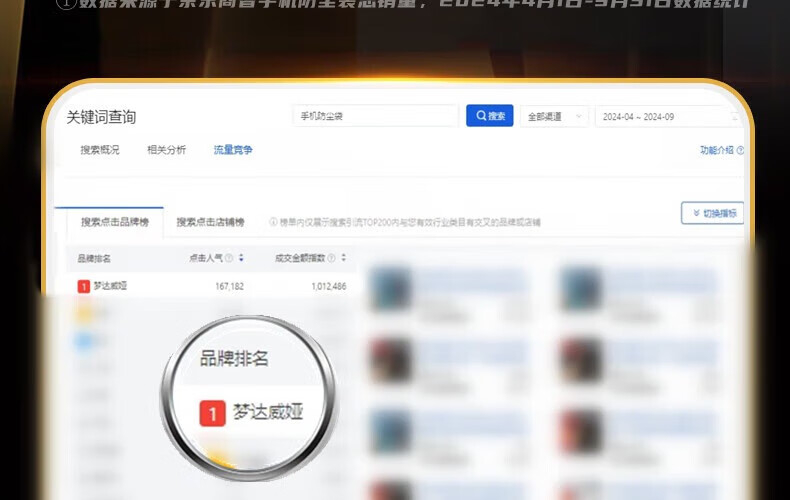Click 成交金额指数 info tooltip icon
This screenshot has height=500, width=790.
(332, 258)
